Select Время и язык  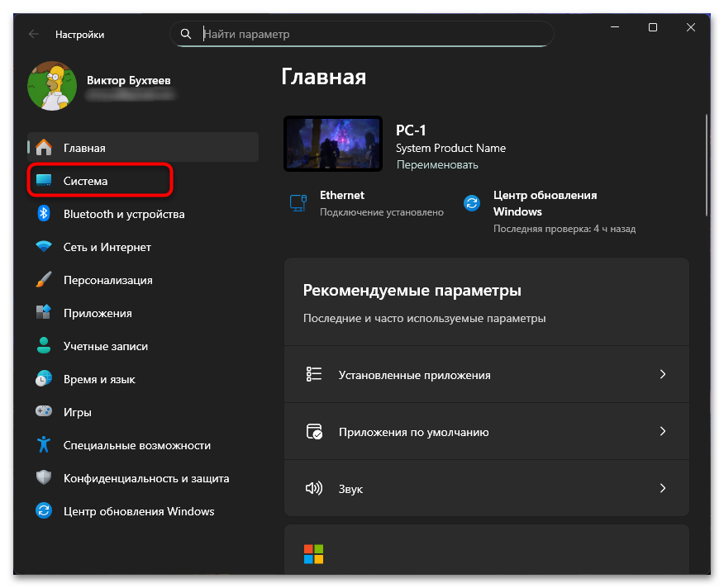coord(143,379)
